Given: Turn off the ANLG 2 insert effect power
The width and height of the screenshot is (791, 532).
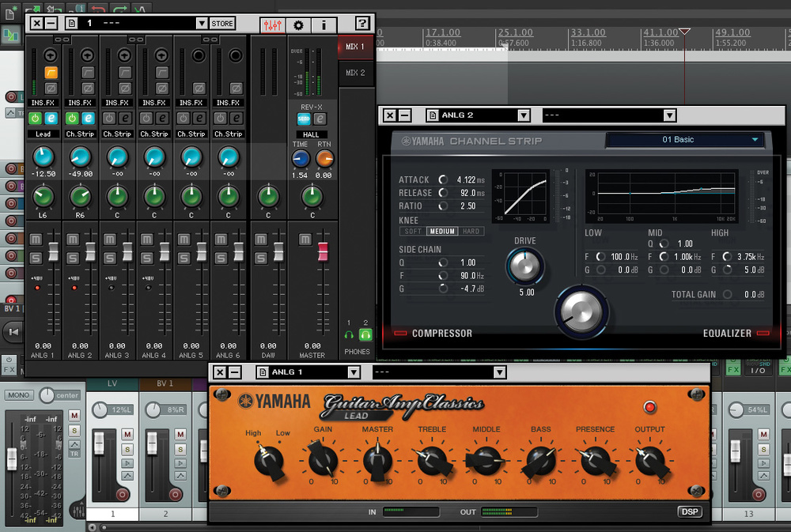Looking at the screenshot, I should 72,119.
